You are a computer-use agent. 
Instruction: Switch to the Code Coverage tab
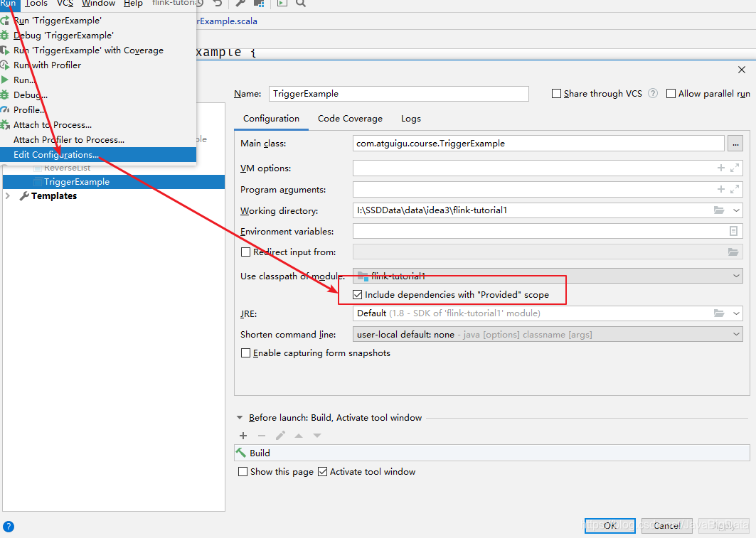(x=350, y=119)
